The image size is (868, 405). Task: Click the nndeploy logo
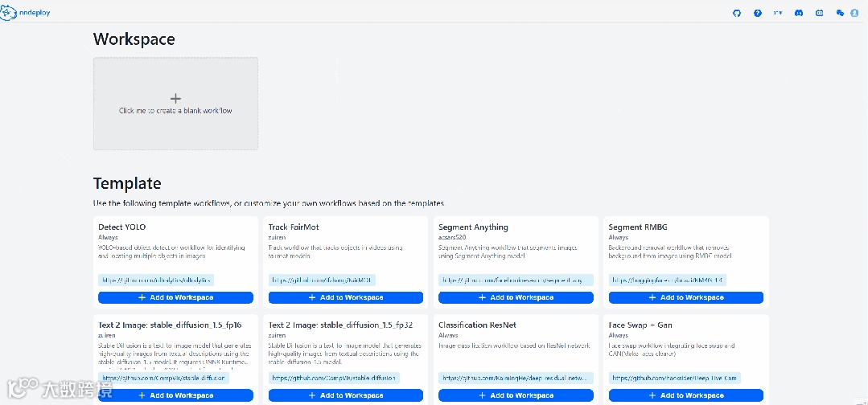coord(25,13)
